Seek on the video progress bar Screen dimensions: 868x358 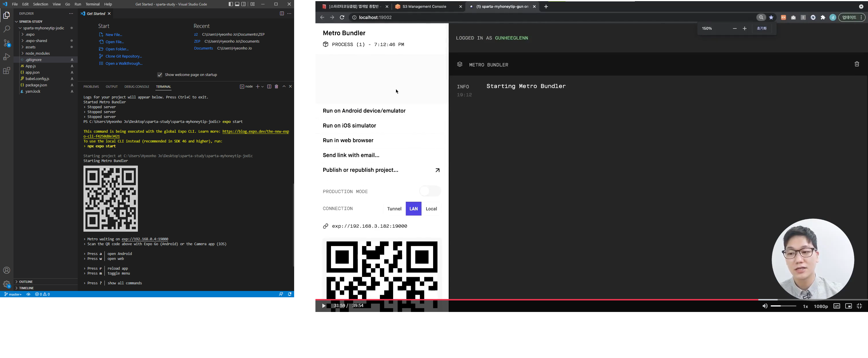[x=591, y=299]
